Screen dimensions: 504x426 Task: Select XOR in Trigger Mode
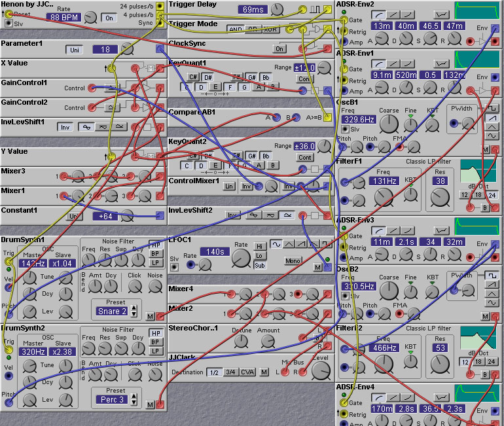268,29
